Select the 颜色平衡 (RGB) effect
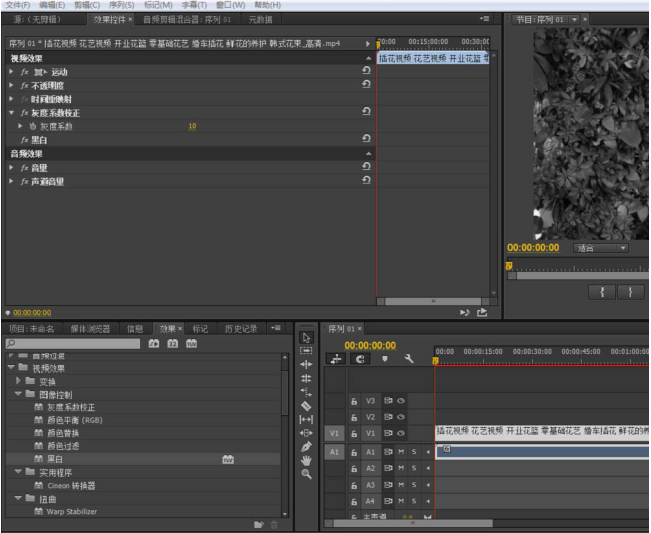The width and height of the screenshot is (651, 533). click(74, 420)
